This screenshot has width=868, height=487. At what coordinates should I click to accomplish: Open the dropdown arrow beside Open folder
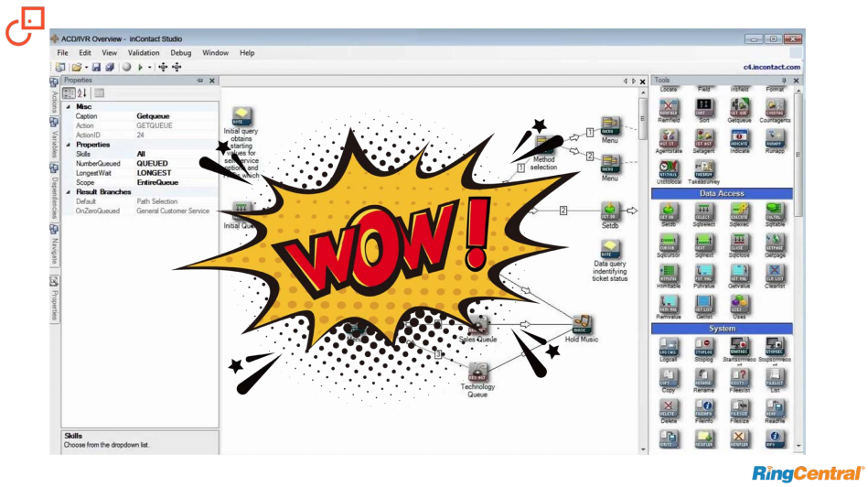86,68
